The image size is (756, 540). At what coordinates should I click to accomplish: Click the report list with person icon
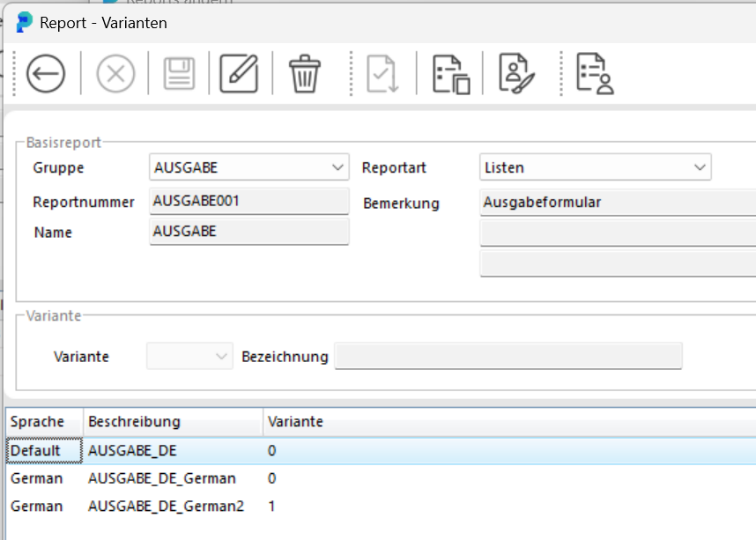595,74
